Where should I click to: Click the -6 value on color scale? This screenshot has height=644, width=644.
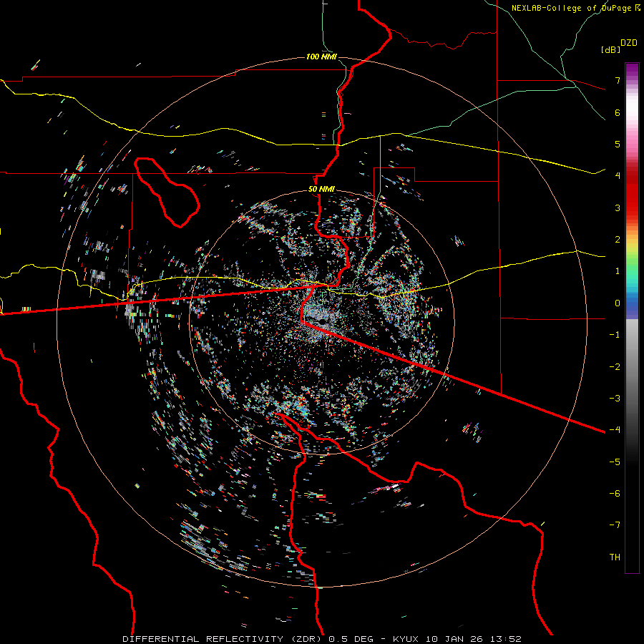pos(615,493)
